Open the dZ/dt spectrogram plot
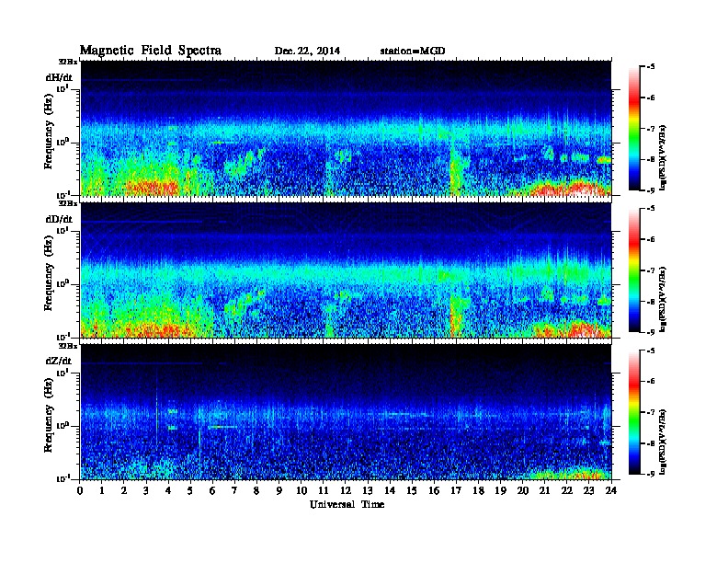Image resolution: width=728 pixels, height=563 pixels. (x=346, y=412)
